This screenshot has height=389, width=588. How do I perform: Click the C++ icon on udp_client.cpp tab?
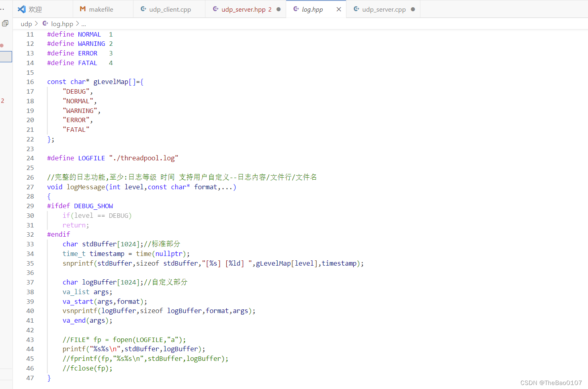(x=143, y=9)
